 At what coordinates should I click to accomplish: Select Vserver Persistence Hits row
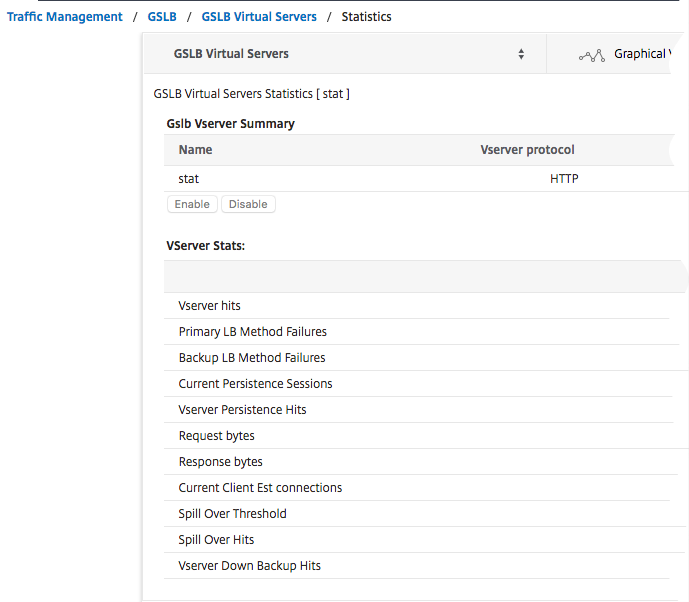tap(417, 410)
